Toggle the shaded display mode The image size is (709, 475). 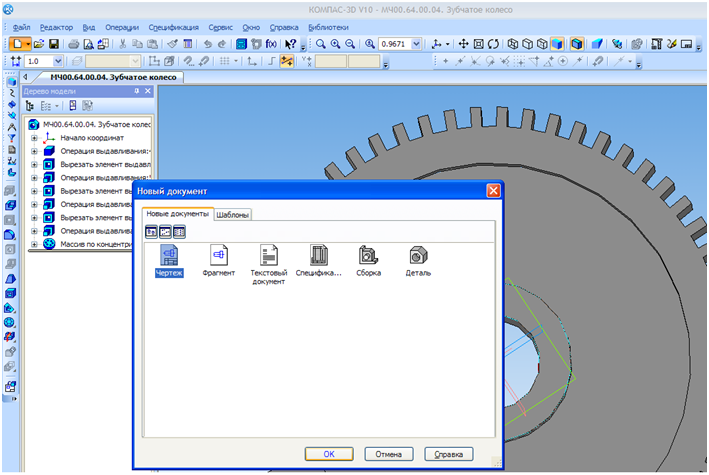[557, 44]
